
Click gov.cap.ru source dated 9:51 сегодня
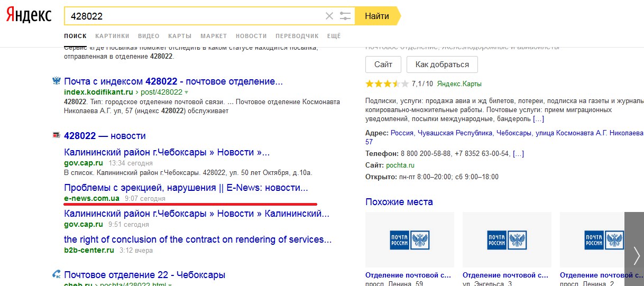[x=84, y=224]
